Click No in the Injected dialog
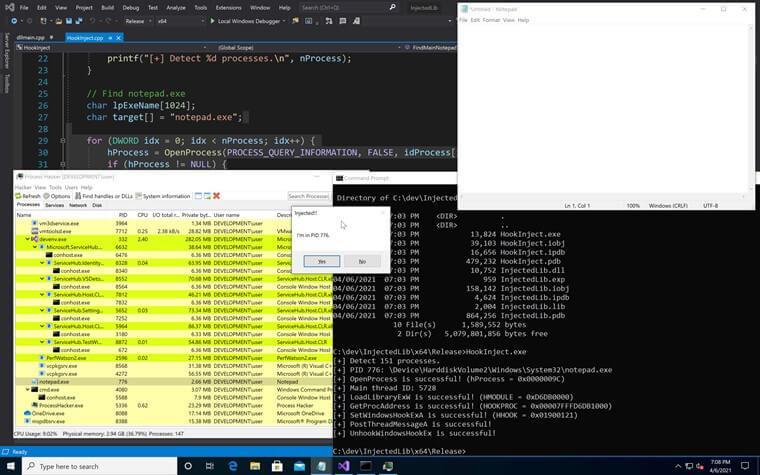This screenshot has height=475, width=760. point(362,261)
